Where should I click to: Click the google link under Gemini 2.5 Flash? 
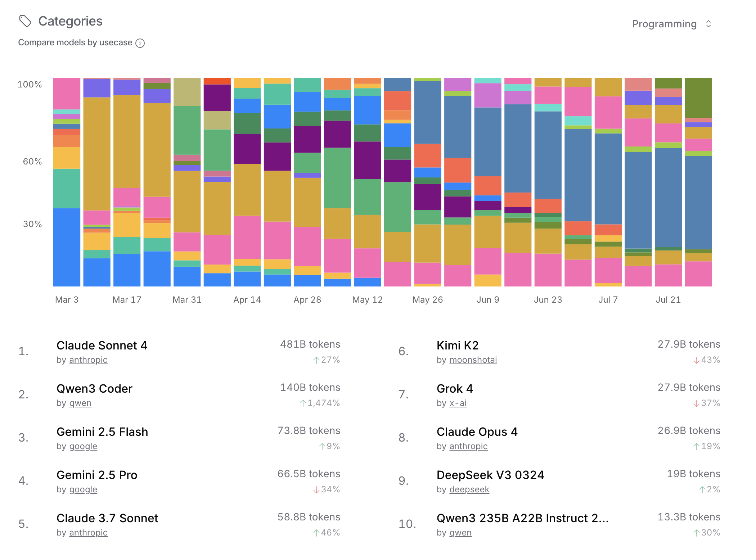tap(83, 446)
